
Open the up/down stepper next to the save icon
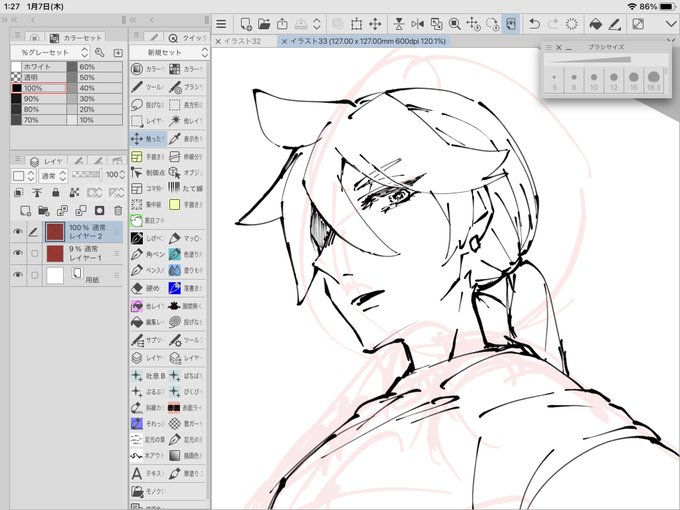click(x=317, y=24)
